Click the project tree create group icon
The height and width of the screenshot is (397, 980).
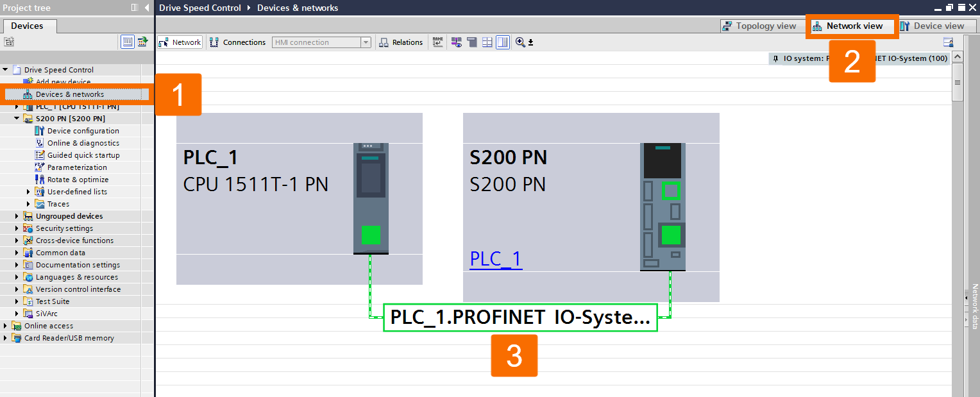[8, 42]
